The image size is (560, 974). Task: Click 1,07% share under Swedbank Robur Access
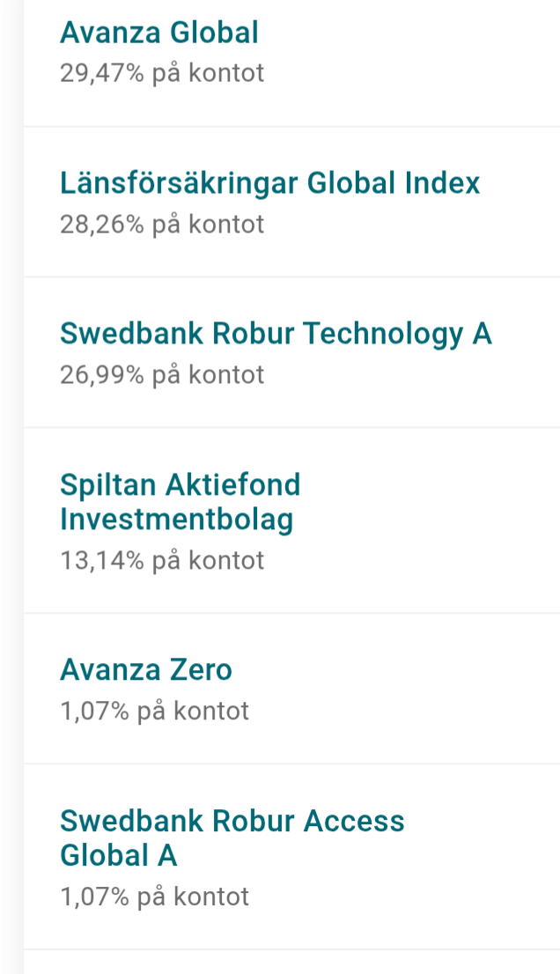pyautogui.click(x=154, y=897)
